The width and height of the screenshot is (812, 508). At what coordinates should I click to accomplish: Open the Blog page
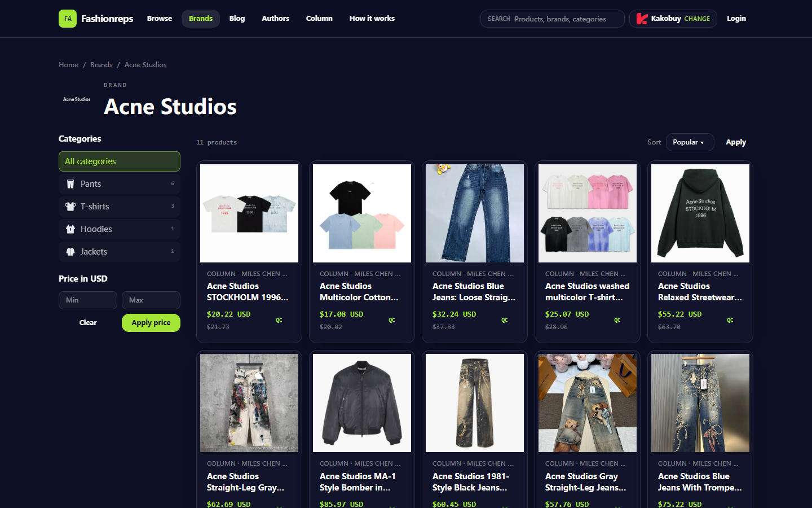coord(237,19)
